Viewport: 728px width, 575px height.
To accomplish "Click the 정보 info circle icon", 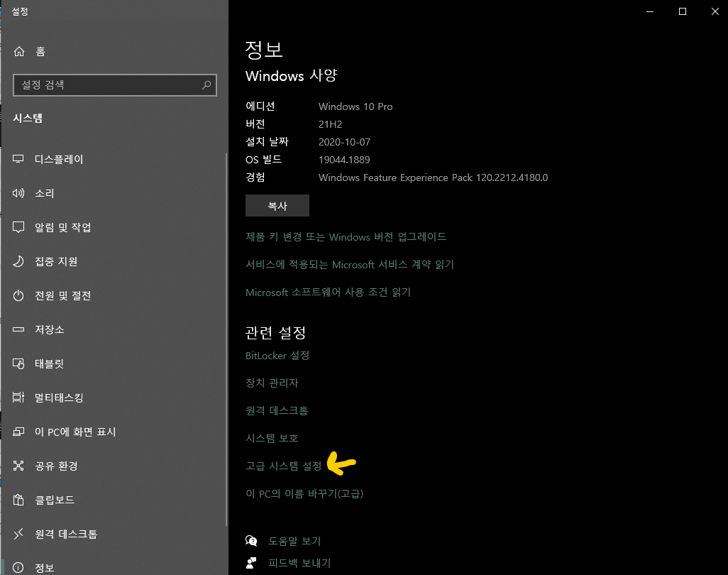I will click(x=18, y=568).
